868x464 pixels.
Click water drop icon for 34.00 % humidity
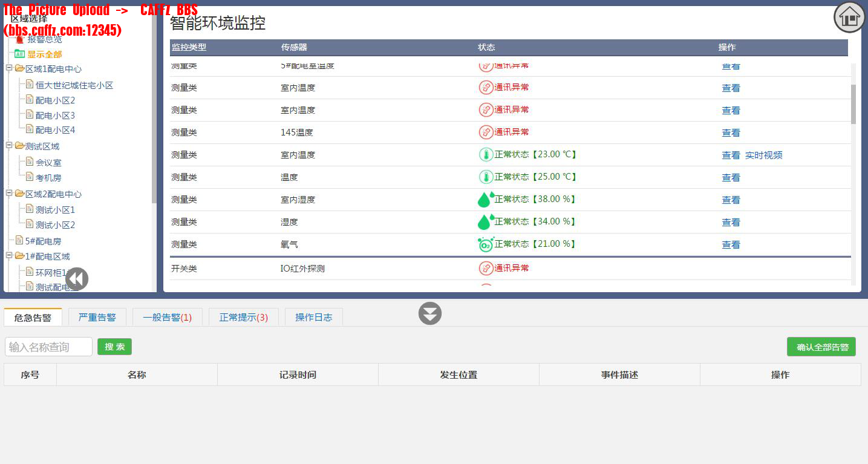pyautogui.click(x=485, y=221)
